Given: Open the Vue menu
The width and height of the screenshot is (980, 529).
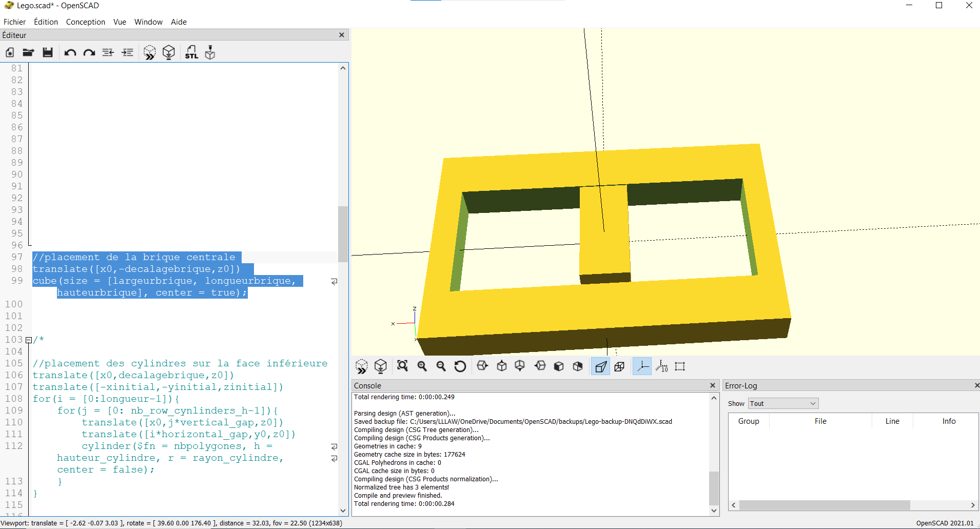Looking at the screenshot, I should pyautogui.click(x=120, y=22).
